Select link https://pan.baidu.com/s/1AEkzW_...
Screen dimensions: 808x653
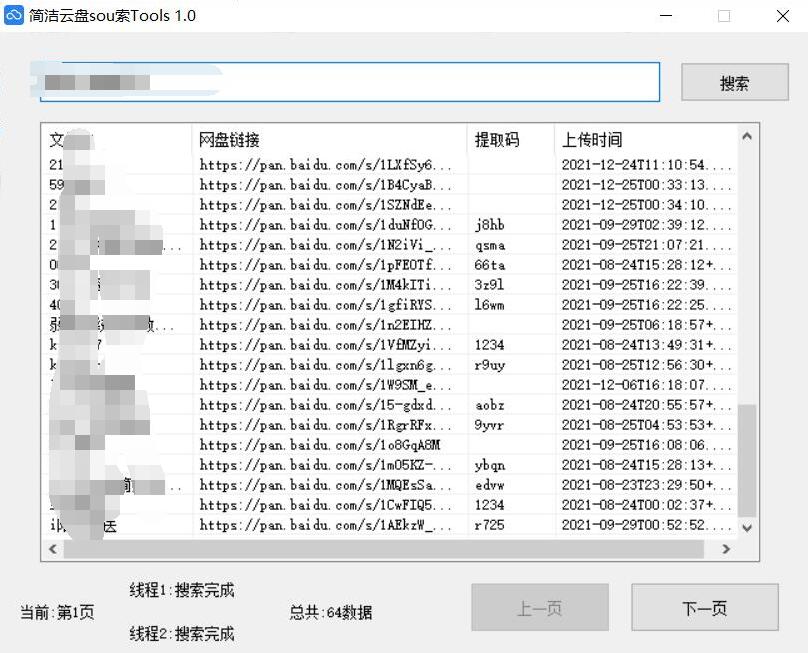click(325, 525)
